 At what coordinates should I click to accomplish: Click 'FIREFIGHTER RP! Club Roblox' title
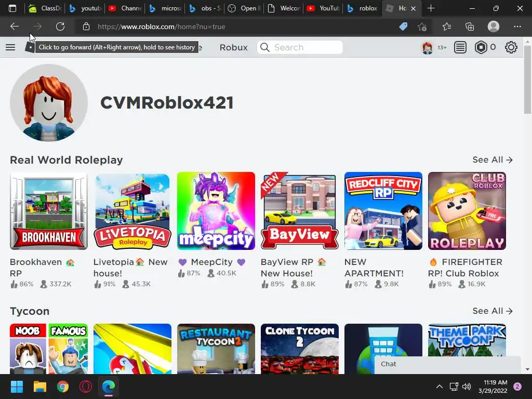[465, 268]
